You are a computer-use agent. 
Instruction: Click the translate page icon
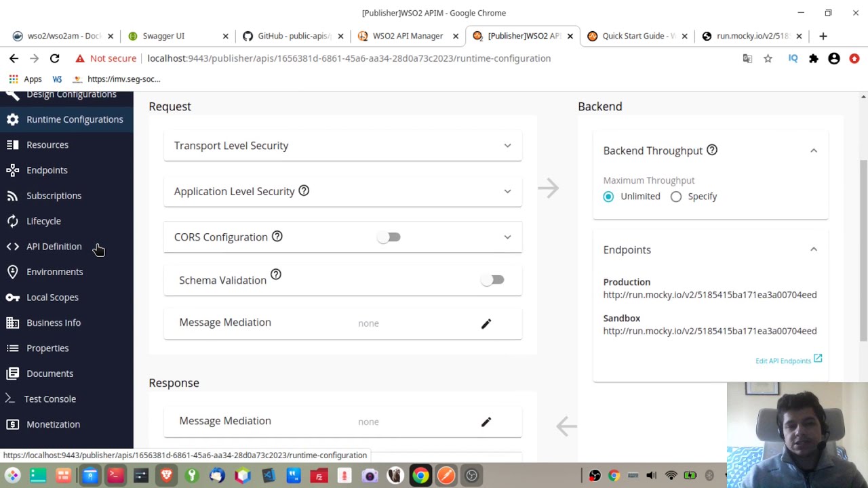[x=747, y=59]
